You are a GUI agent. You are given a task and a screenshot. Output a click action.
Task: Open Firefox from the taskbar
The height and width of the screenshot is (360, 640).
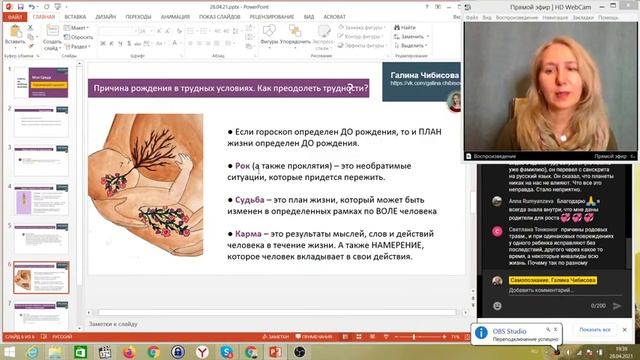pyautogui.click(x=129, y=352)
